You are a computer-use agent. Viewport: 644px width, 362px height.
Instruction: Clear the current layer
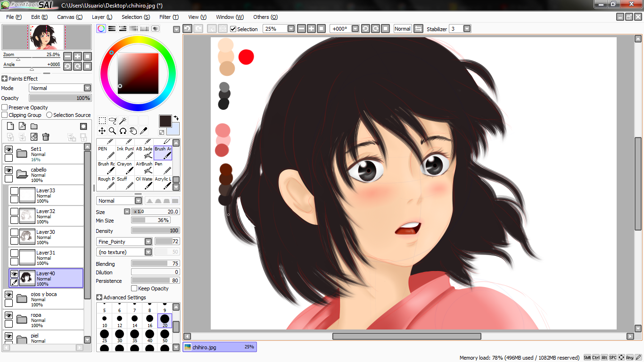[x=34, y=137]
